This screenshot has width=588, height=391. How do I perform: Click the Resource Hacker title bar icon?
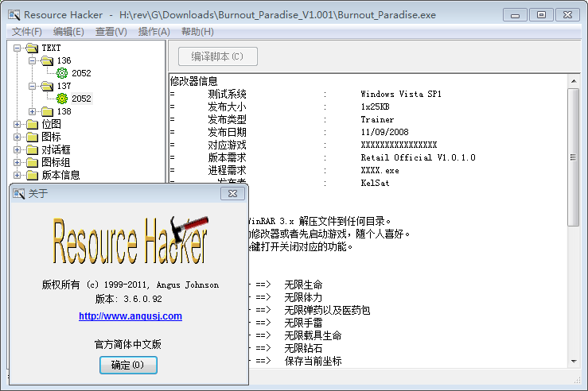[14, 15]
